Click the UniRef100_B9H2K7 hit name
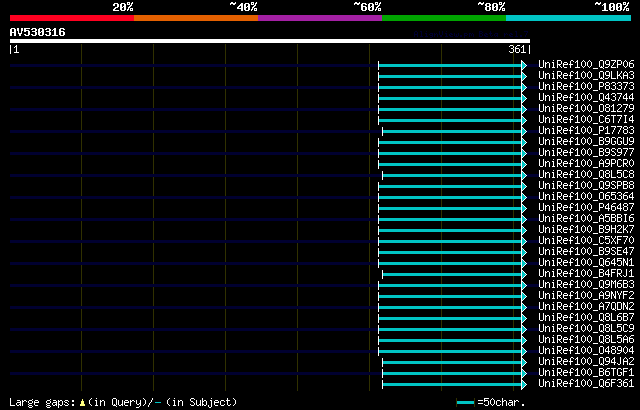This screenshot has width=640, height=410. 586,230
